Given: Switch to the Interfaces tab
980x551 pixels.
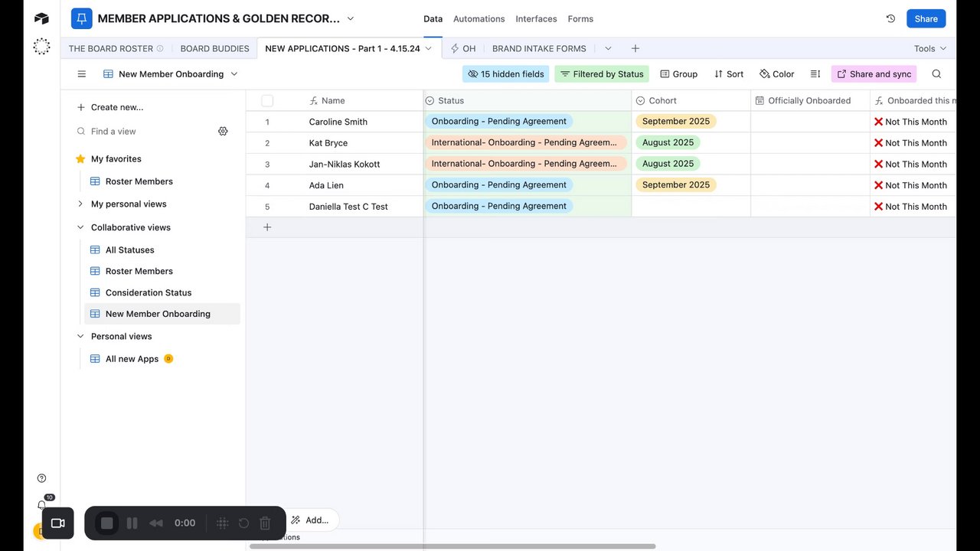Looking at the screenshot, I should pyautogui.click(x=536, y=18).
